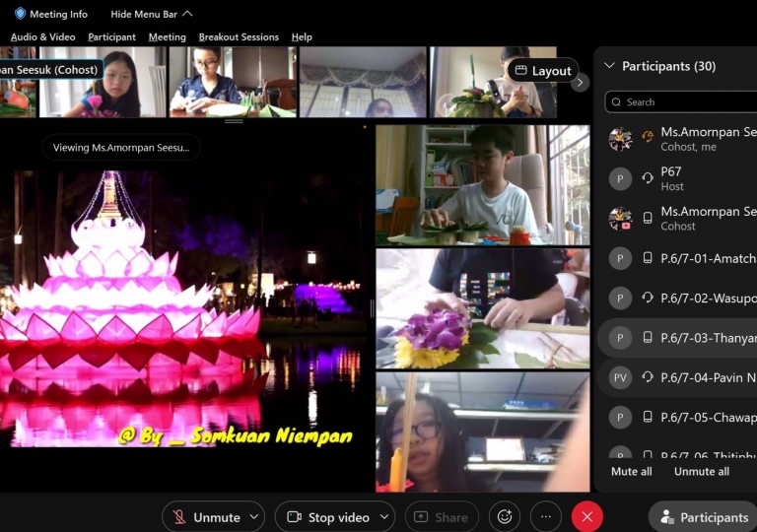Click Ms.Amornpan Cohost, me avatar
This screenshot has width=757, height=532.
620,140
